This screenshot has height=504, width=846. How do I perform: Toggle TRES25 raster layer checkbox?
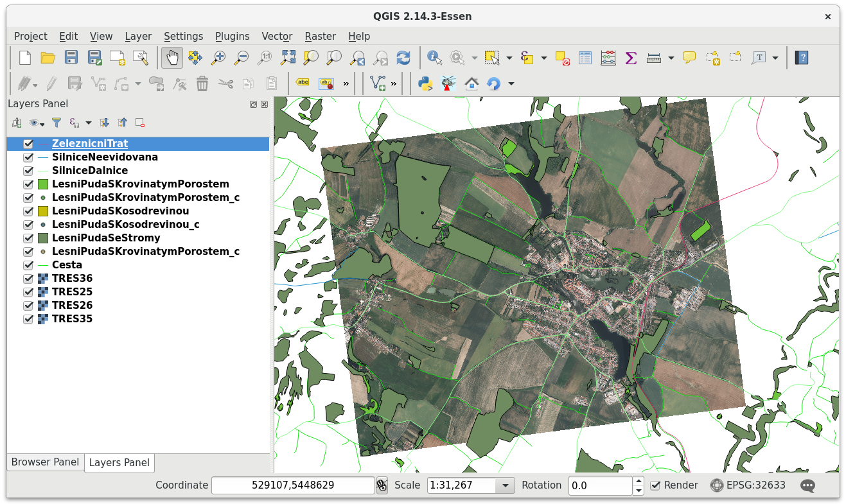28,292
